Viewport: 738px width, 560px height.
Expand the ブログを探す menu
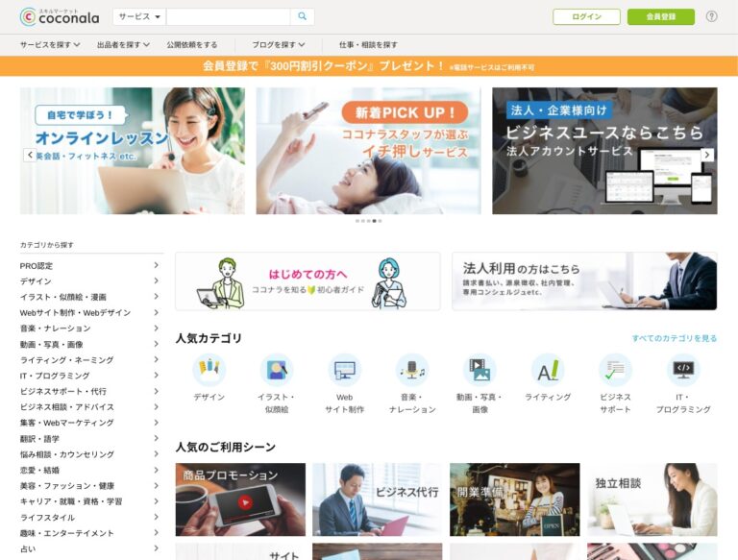[x=278, y=45]
